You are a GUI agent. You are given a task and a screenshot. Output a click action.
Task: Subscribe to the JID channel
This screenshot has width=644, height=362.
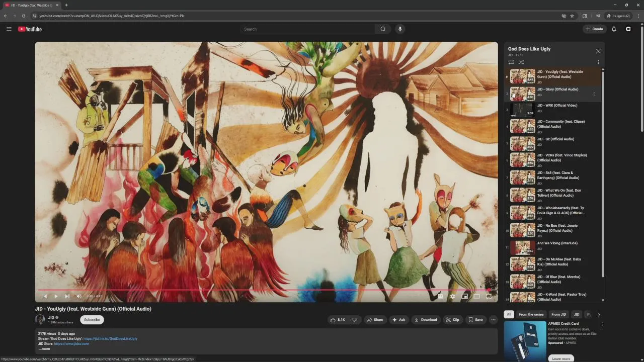click(92, 320)
